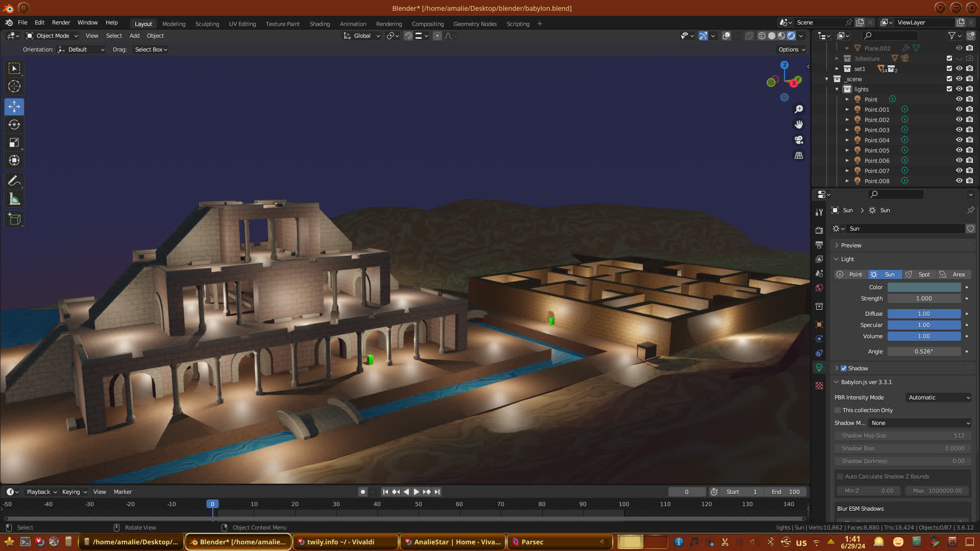Viewport: 980px width, 551px height.
Task: Open the World properties tab
Action: point(819,288)
